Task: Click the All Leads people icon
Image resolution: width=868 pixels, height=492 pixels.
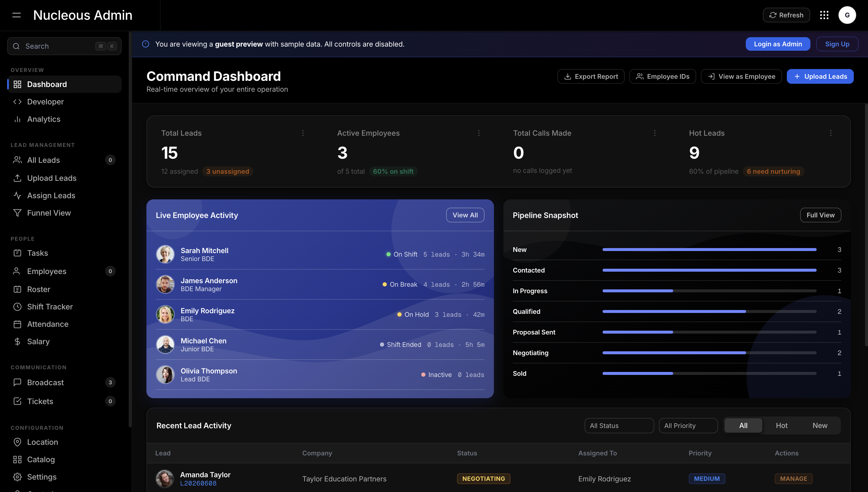Action: (x=17, y=160)
